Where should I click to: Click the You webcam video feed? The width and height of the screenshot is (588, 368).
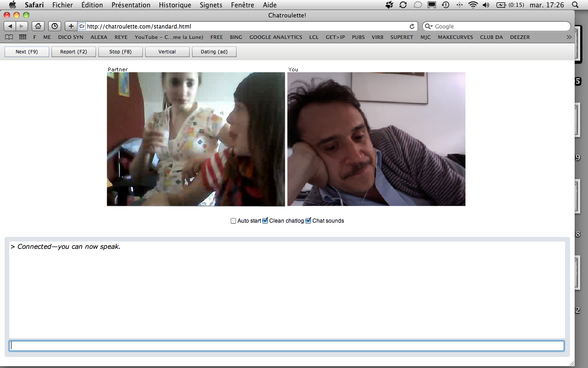(376, 139)
